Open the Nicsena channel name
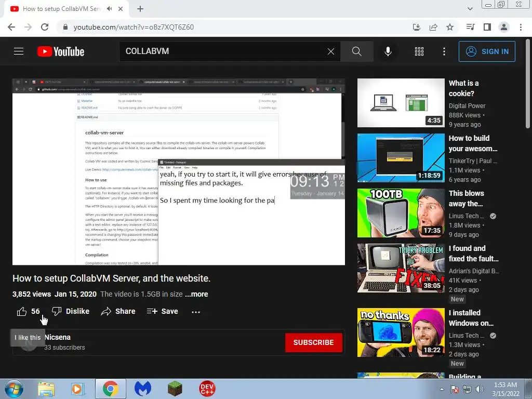The width and height of the screenshot is (532, 399). [x=58, y=337]
